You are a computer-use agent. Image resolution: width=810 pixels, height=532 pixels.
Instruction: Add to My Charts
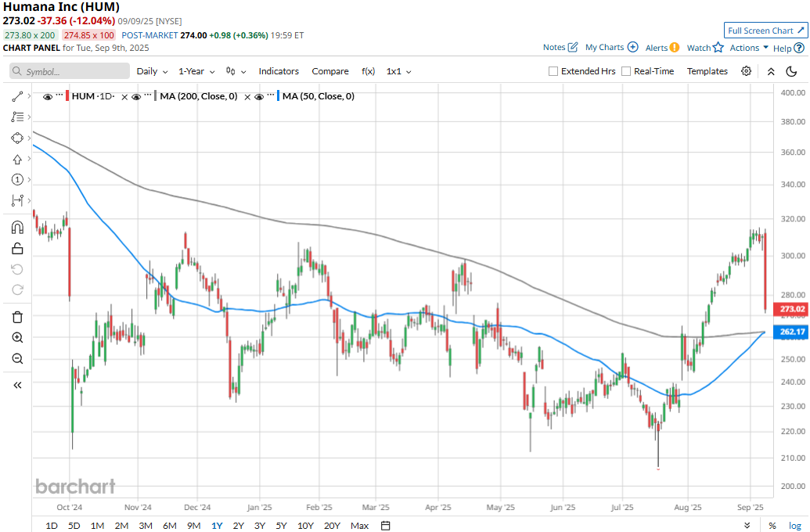(x=612, y=47)
